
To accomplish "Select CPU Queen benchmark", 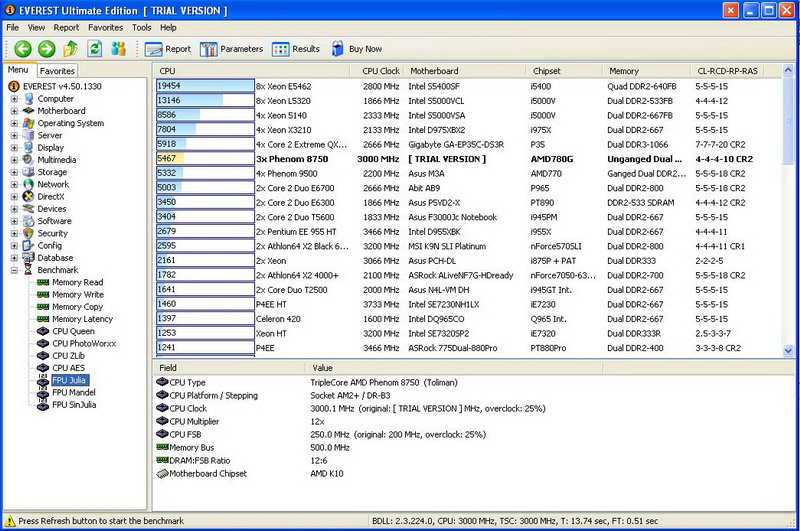I will (73, 331).
